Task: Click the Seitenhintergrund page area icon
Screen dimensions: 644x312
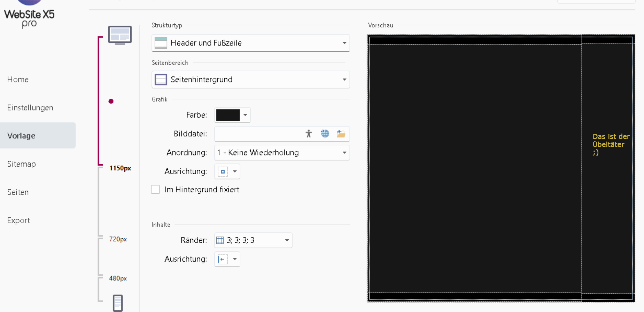Action: click(161, 80)
